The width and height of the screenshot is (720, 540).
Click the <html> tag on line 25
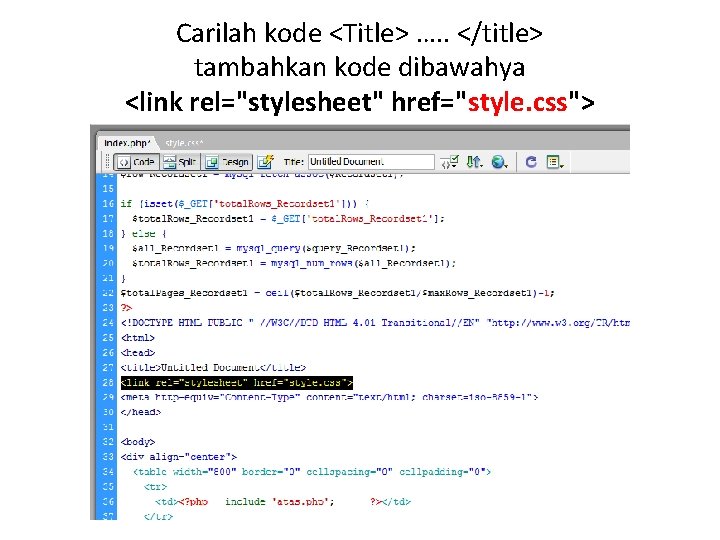pyautogui.click(x=138, y=338)
